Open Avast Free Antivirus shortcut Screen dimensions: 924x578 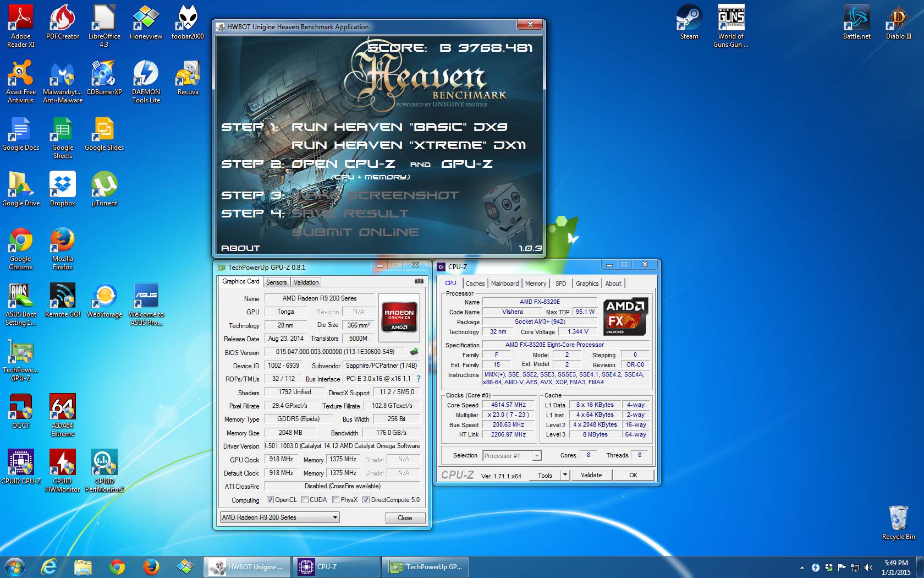21,81
